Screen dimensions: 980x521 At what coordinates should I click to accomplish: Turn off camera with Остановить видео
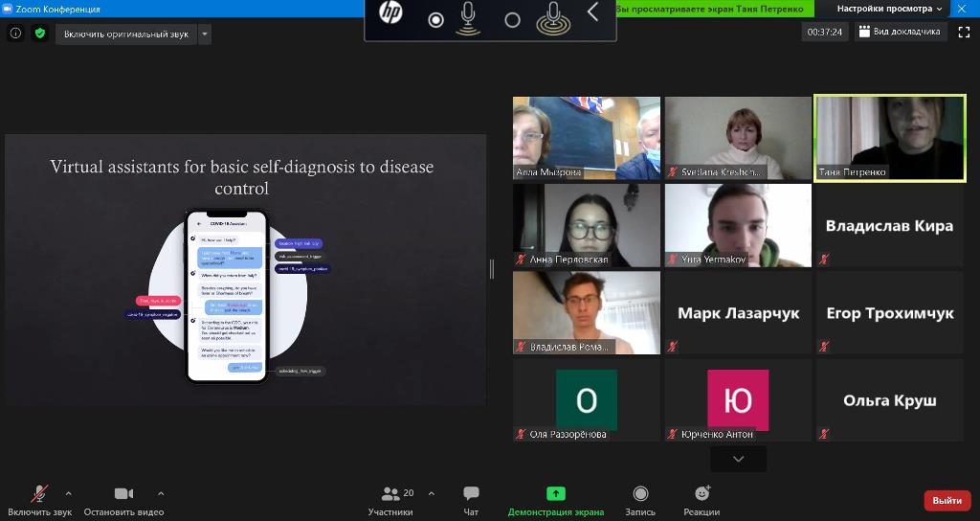[x=123, y=500]
